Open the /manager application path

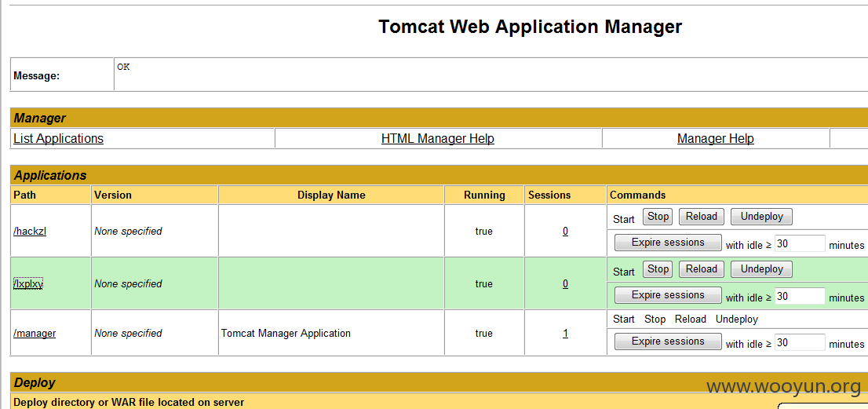click(x=35, y=333)
